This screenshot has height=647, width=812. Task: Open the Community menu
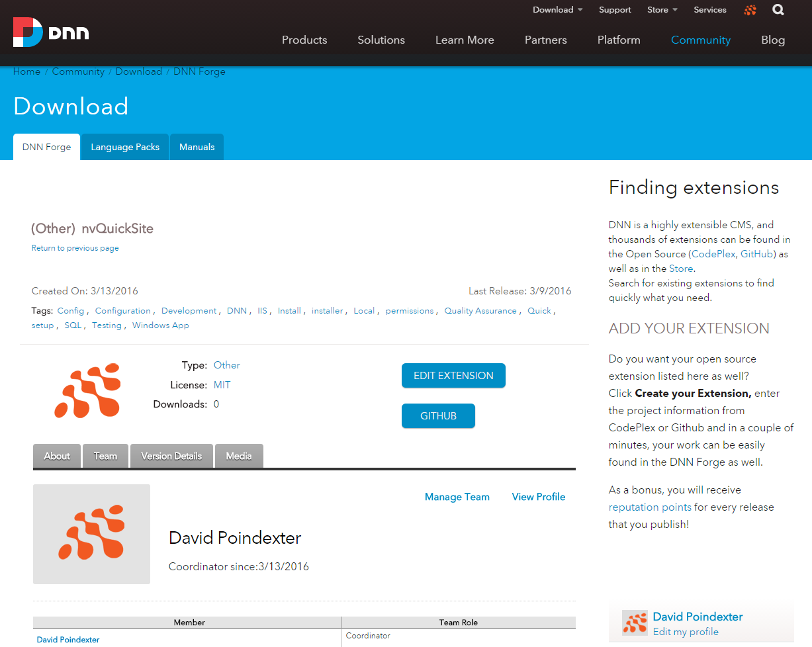tap(701, 40)
